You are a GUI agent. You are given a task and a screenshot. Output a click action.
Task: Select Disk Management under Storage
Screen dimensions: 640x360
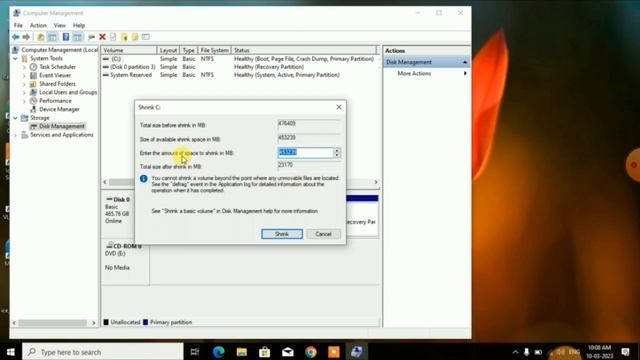point(62,126)
